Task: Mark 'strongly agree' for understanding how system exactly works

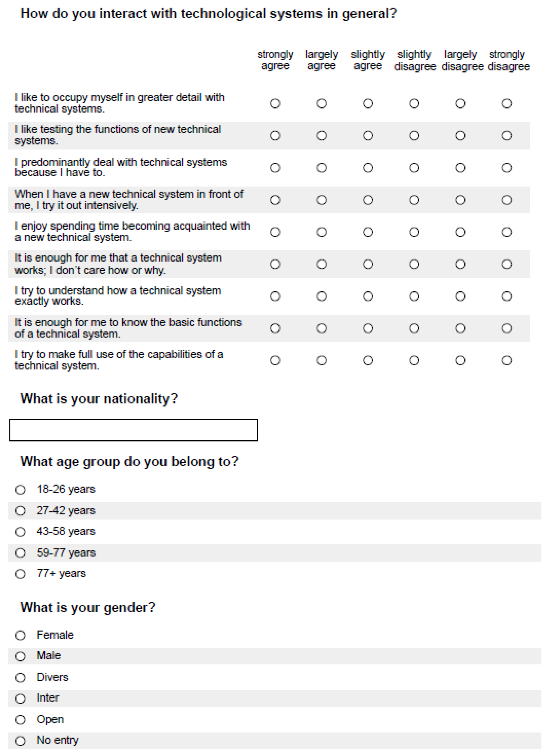Action: click(x=275, y=296)
